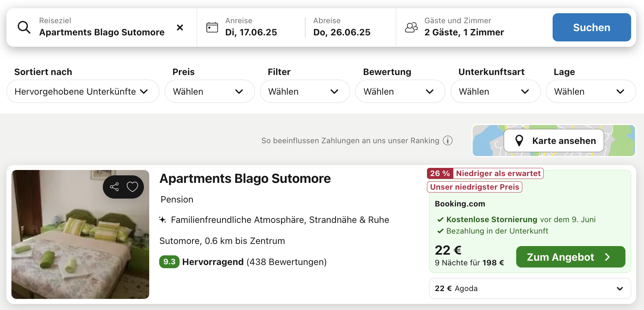
Task: Expand the 22 € Agoda offers row
Action: 530,289
